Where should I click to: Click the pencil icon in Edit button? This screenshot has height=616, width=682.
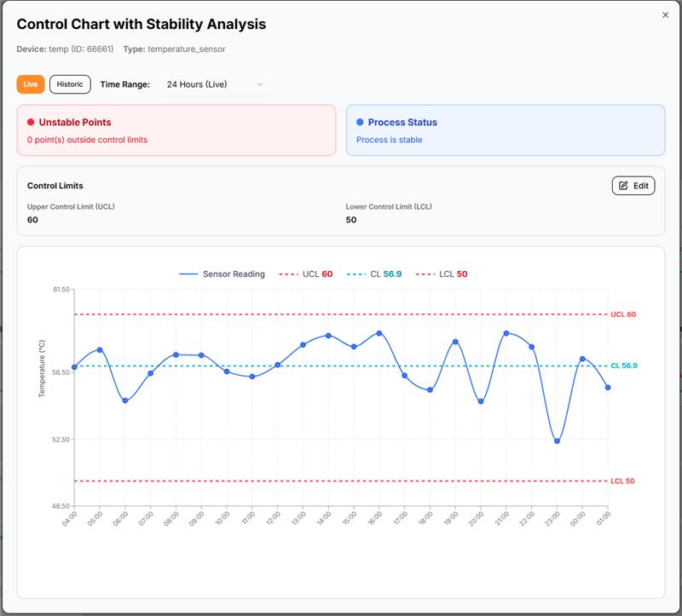[623, 185]
